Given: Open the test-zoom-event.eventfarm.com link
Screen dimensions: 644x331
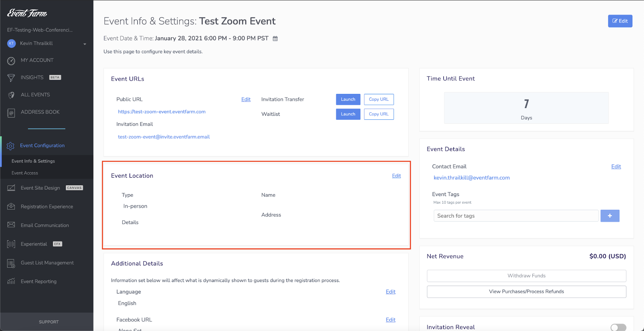Looking at the screenshot, I should [162, 112].
